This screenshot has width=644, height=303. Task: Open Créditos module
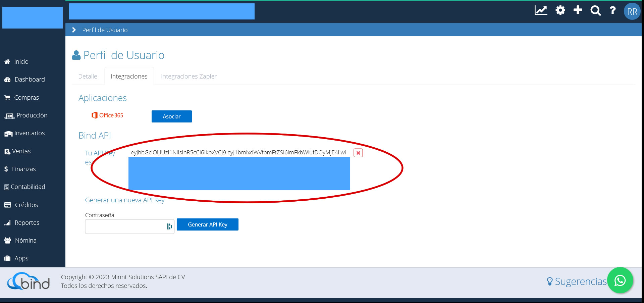pyautogui.click(x=26, y=205)
